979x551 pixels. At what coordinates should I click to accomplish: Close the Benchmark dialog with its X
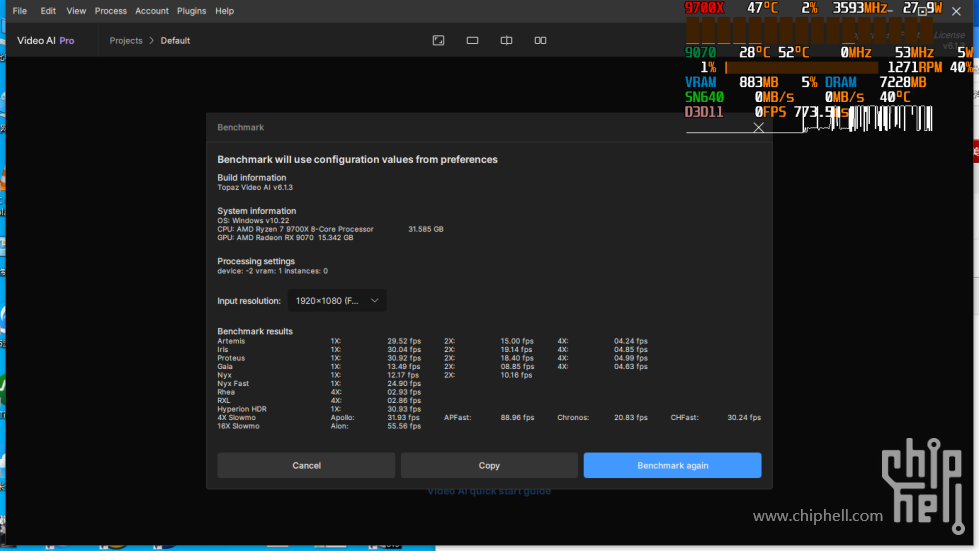coord(758,127)
